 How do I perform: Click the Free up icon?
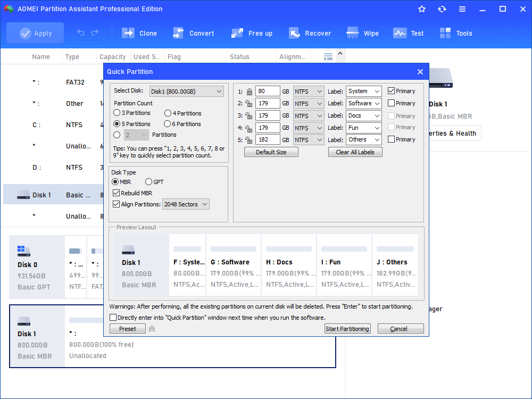coord(237,33)
